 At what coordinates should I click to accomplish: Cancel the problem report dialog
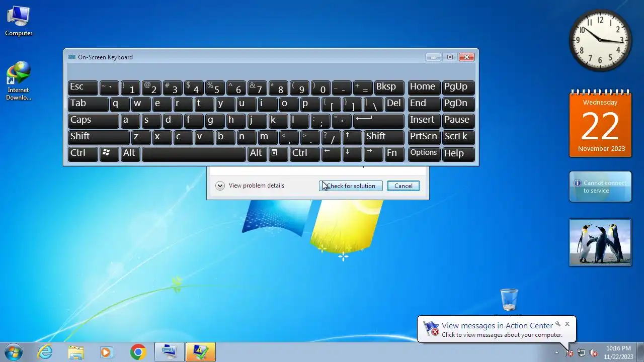click(x=404, y=186)
